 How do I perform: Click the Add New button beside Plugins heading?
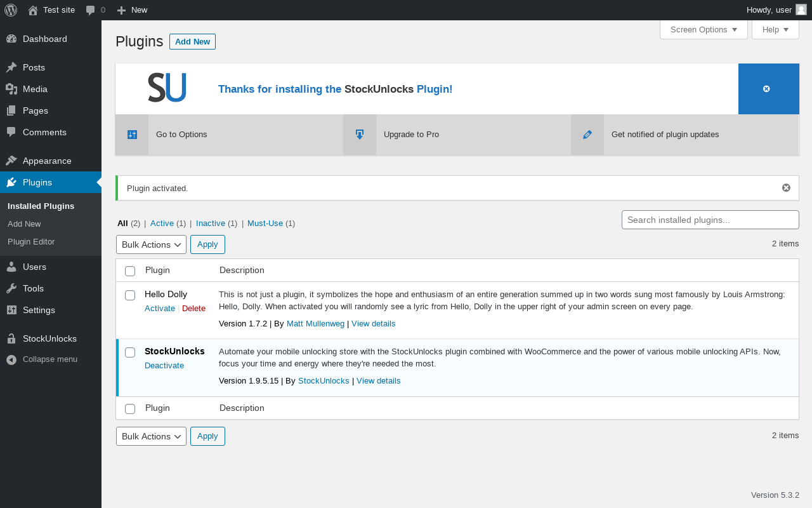pyautogui.click(x=192, y=41)
